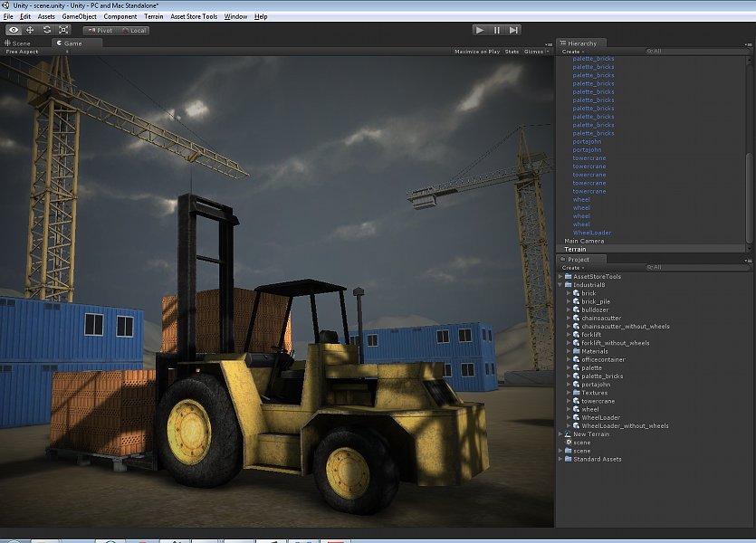Click the WheelLoader prefab icon in Project
Image resolution: width=756 pixels, height=543 pixels.
[x=576, y=418]
